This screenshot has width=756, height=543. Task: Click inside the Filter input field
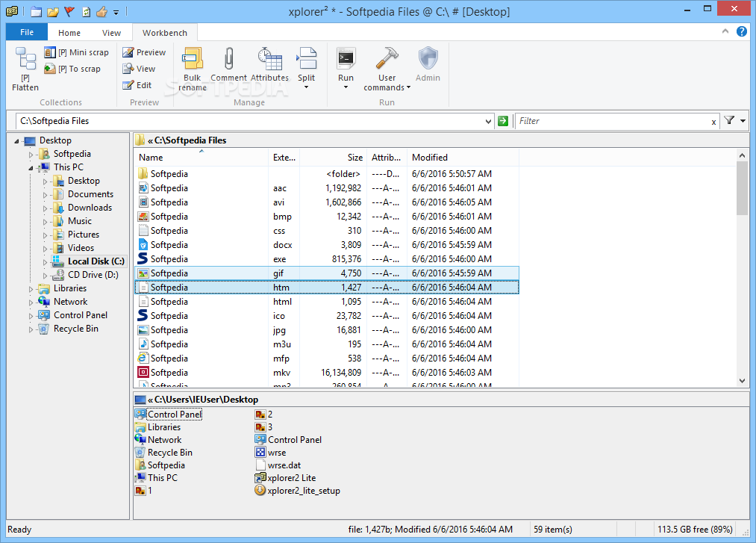(x=612, y=121)
